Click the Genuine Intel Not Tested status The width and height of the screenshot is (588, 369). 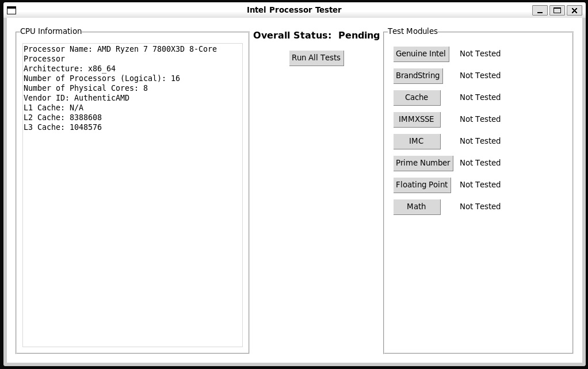tap(480, 53)
